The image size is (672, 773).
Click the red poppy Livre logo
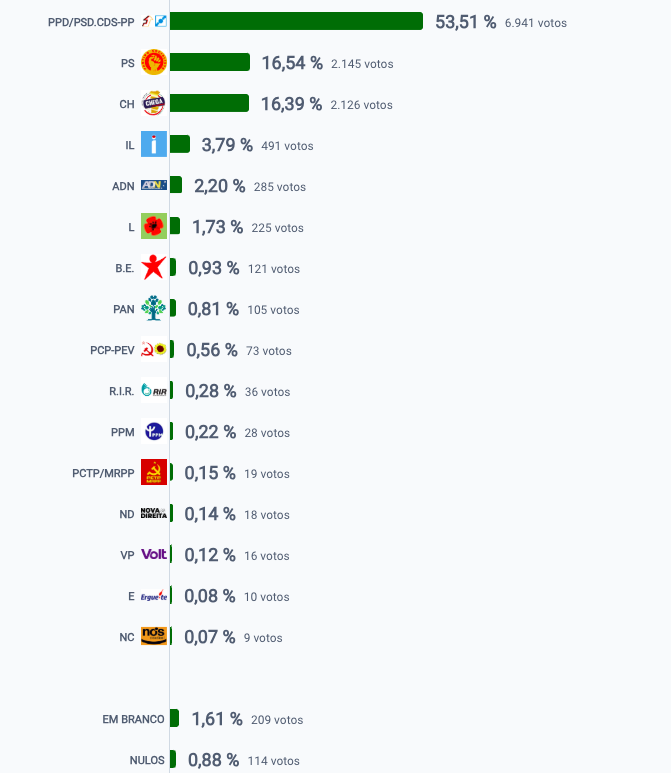(154, 226)
